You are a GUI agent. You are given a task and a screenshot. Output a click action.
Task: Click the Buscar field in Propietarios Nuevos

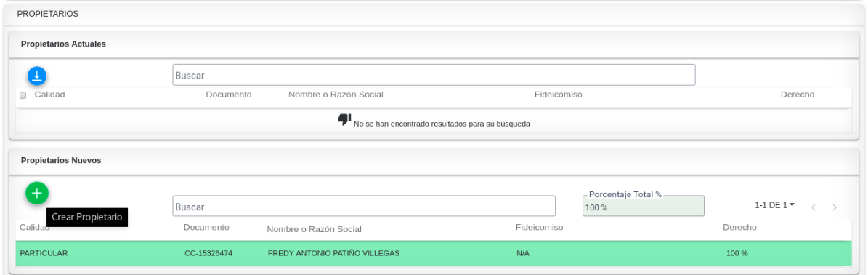364,206
